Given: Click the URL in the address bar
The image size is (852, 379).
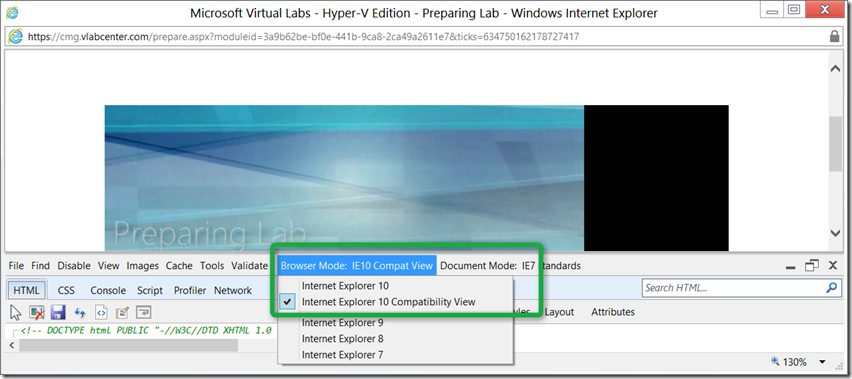Looking at the screenshot, I should coord(303,37).
